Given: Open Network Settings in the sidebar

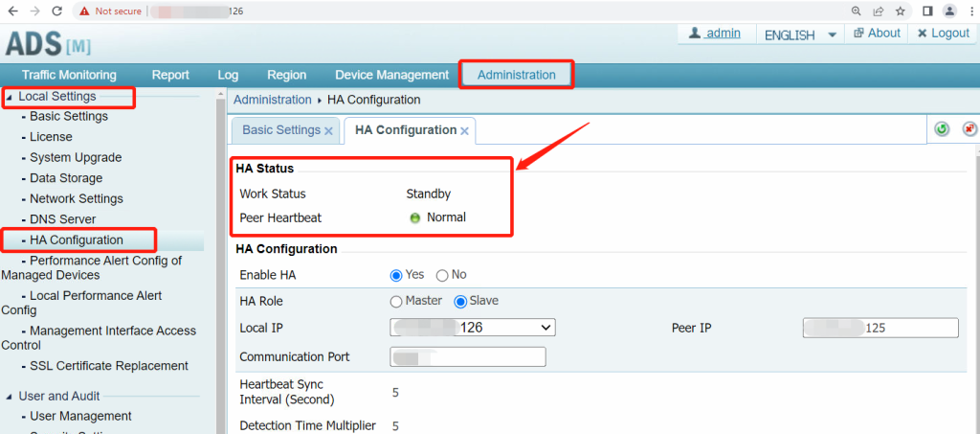Looking at the screenshot, I should point(77,199).
